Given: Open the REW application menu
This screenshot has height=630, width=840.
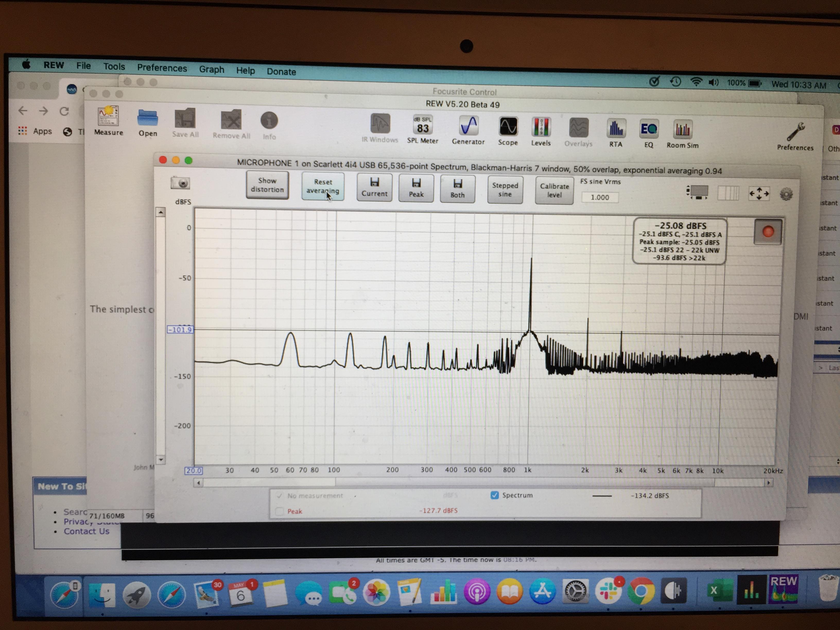Looking at the screenshot, I should click(54, 65).
